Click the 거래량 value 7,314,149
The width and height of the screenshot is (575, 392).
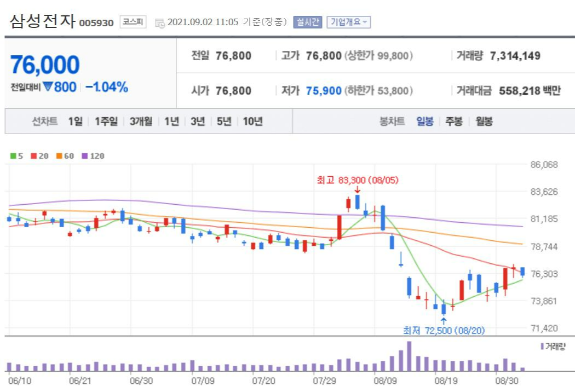coord(515,56)
